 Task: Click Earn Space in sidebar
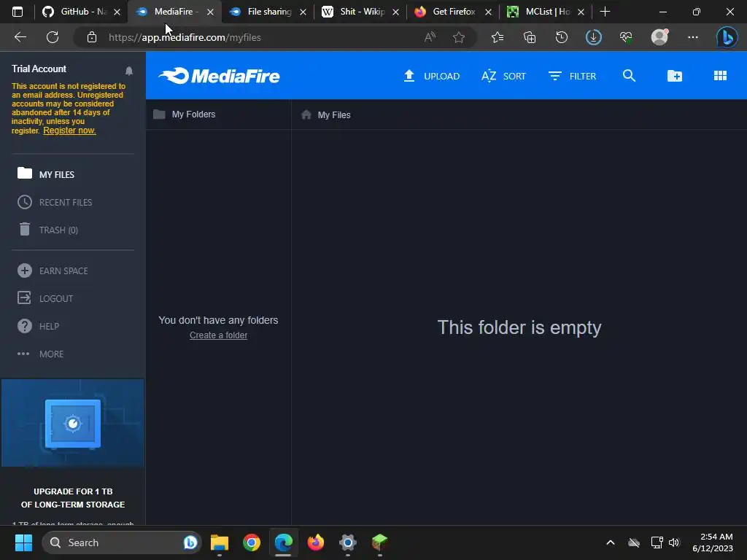(x=53, y=271)
